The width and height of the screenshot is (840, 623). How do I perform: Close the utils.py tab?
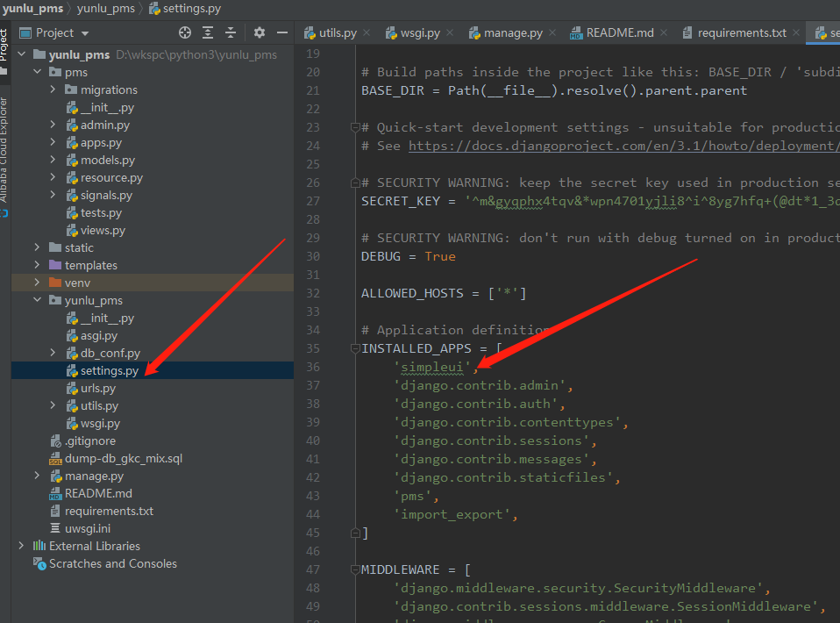[x=367, y=32]
